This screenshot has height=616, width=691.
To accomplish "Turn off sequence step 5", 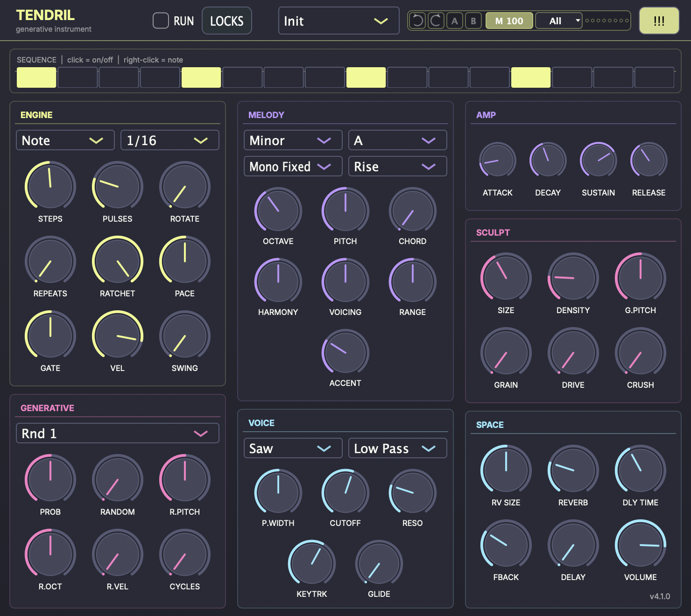I will 201,77.
